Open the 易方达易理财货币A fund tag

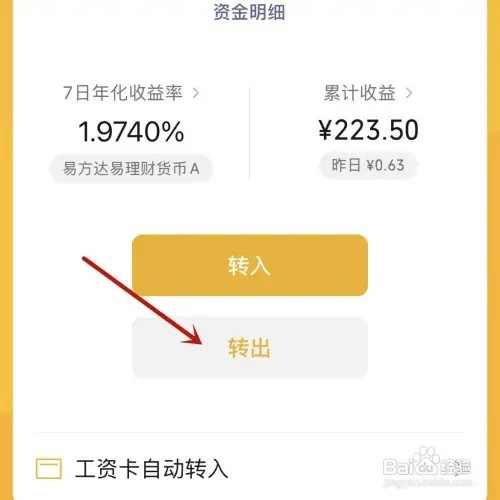(x=131, y=168)
